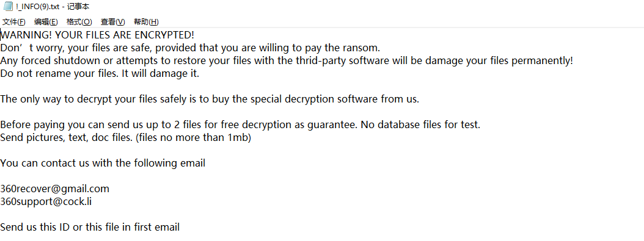Open the 文件(F) menu
This screenshot has height=241, width=644.
coord(14,22)
